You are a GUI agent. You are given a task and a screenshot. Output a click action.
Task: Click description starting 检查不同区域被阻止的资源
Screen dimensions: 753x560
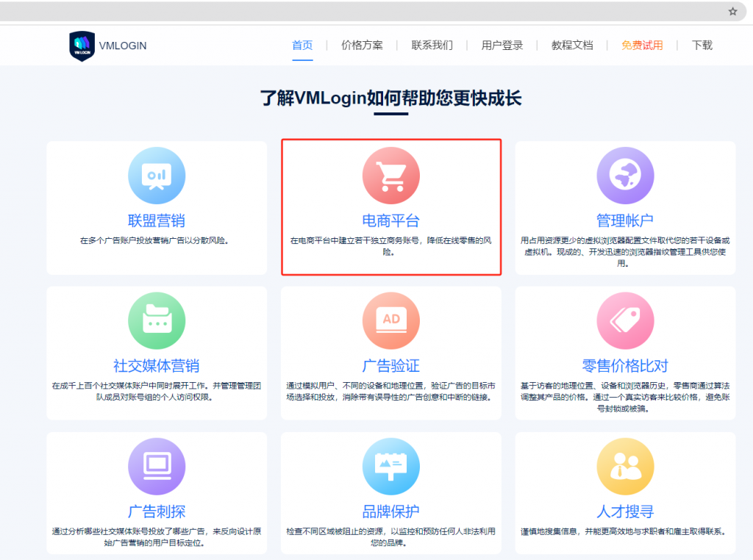point(391,537)
